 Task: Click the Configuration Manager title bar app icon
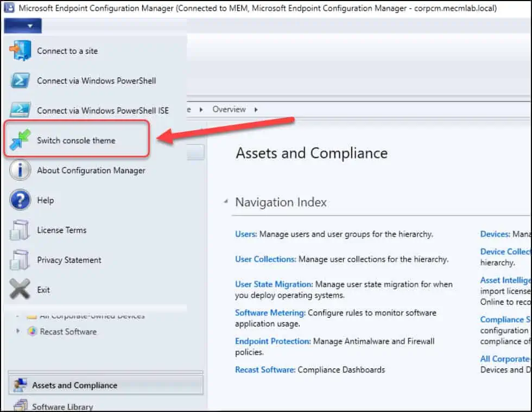9,8
